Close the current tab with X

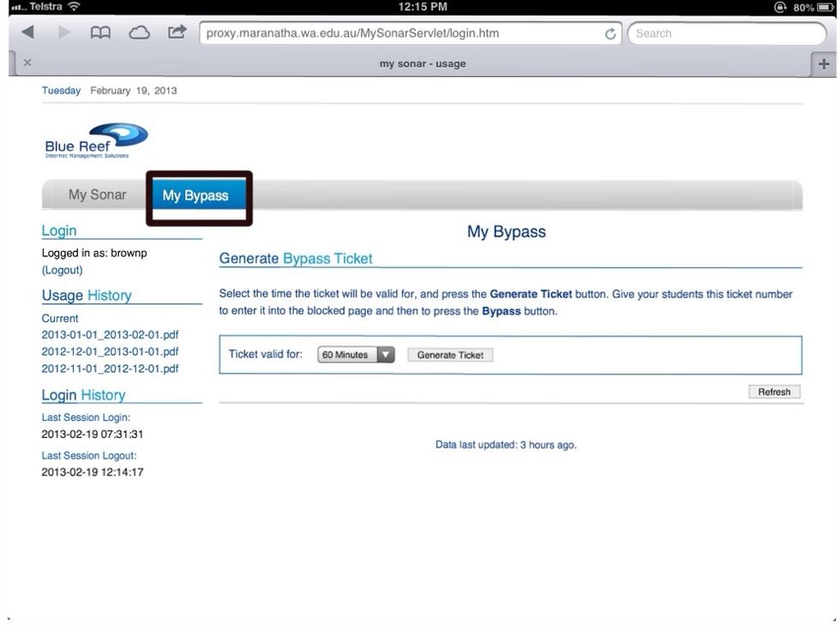[x=27, y=63]
